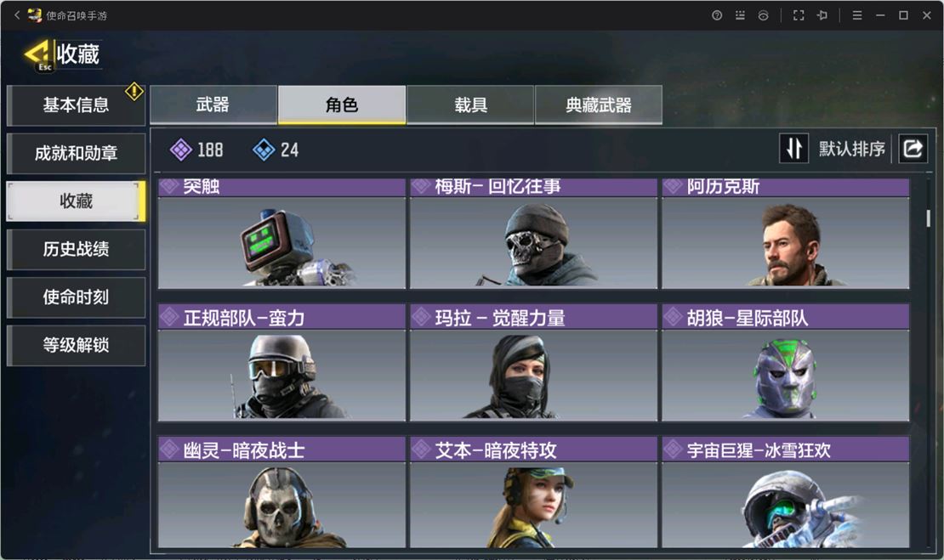Open the 成就和勋章 sidebar section
This screenshot has height=560, width=944.
[x=76, y=153]
